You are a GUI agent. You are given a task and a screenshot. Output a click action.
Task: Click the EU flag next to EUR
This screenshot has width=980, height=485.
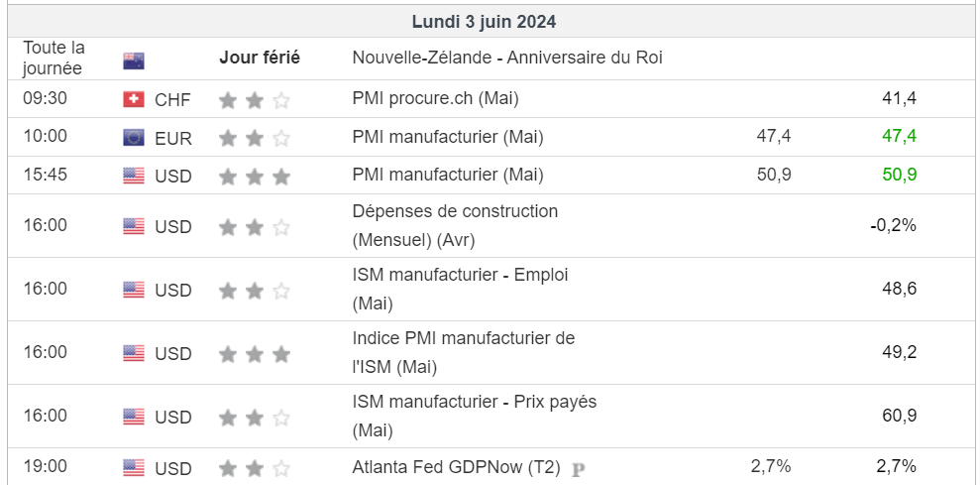(x=134, y=138)
